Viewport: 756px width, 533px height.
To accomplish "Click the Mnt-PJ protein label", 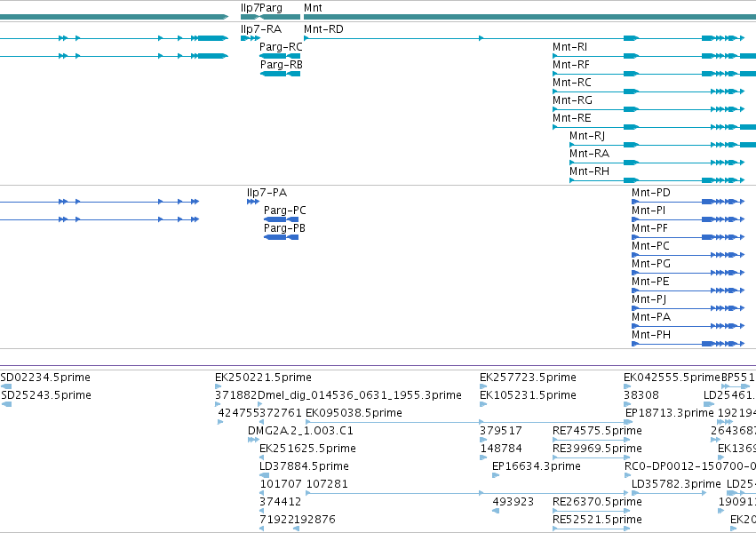I will 649,299.
